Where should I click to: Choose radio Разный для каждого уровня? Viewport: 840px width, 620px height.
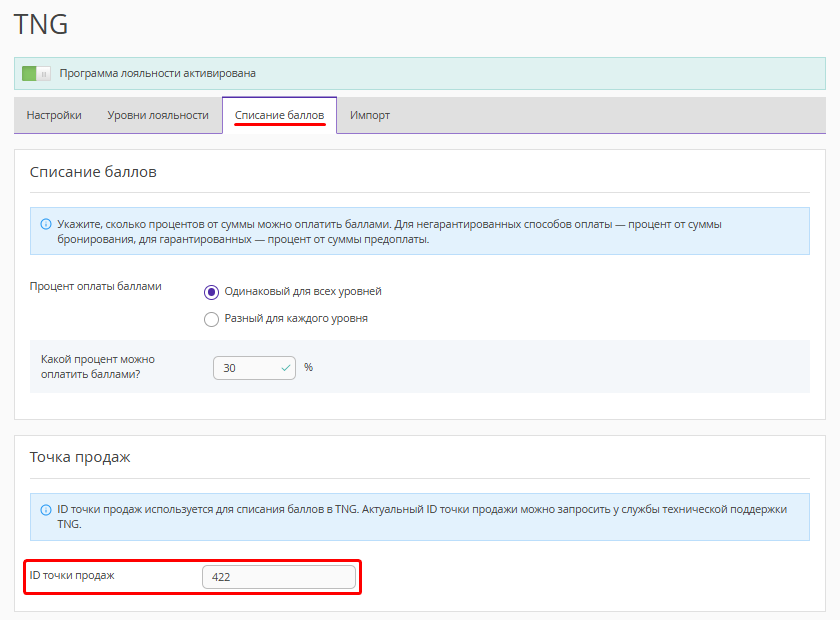pyautogui.click(x=212, y=319)
